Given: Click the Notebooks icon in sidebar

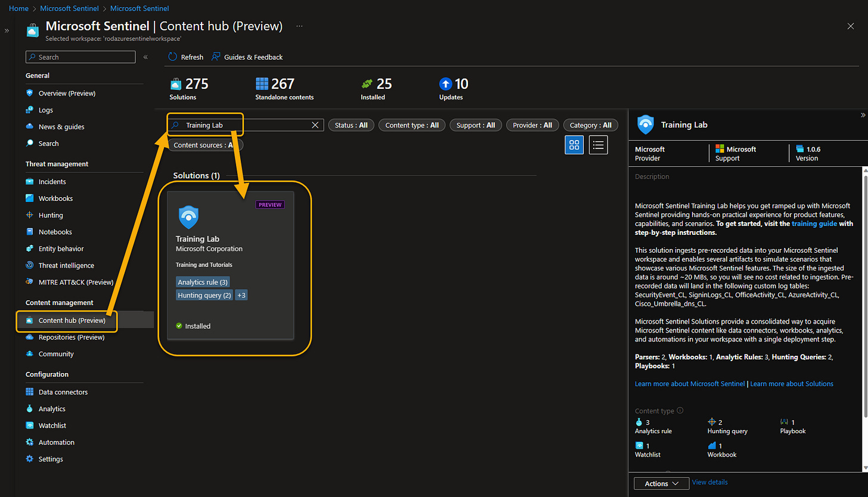Looking at the screenshot, I should [x=30, y=231].
